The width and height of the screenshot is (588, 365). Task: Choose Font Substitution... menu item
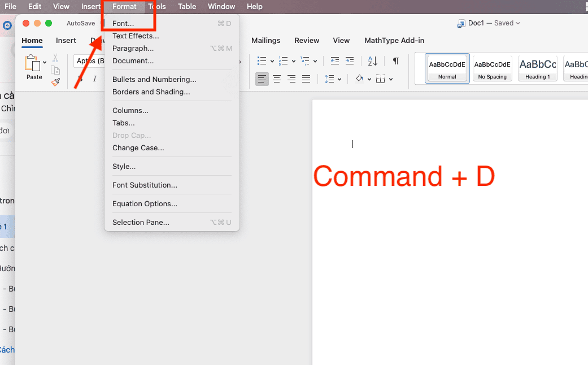click(172, 185)
